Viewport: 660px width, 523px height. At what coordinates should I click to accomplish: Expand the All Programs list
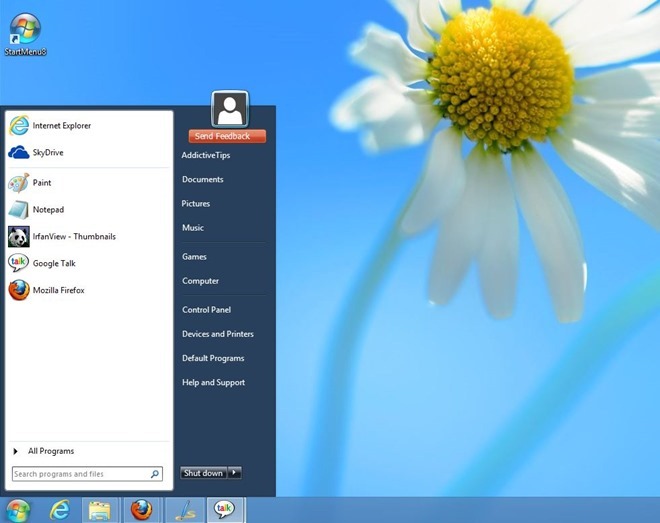coord(50,451)
